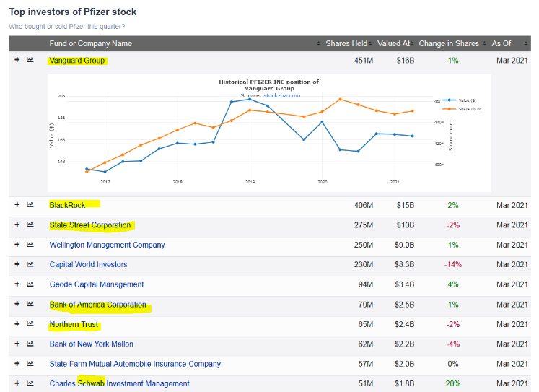539x392 pixels.
Task: Select the 0% change for State Farm
Action: (x=452, y=364)
